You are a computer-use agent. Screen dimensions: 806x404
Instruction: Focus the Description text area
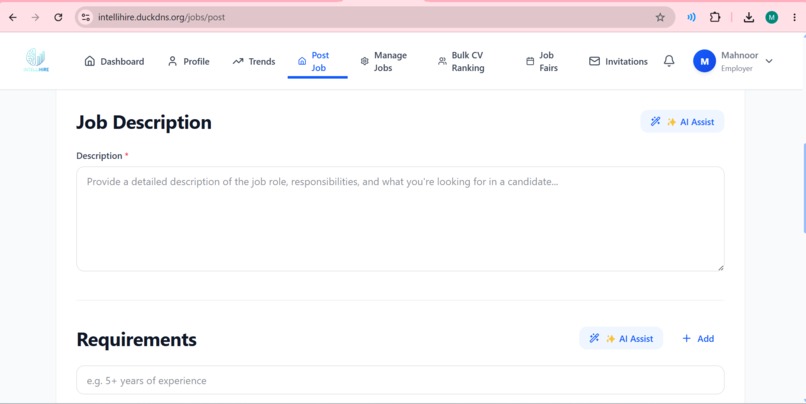[x=400, y=219]
